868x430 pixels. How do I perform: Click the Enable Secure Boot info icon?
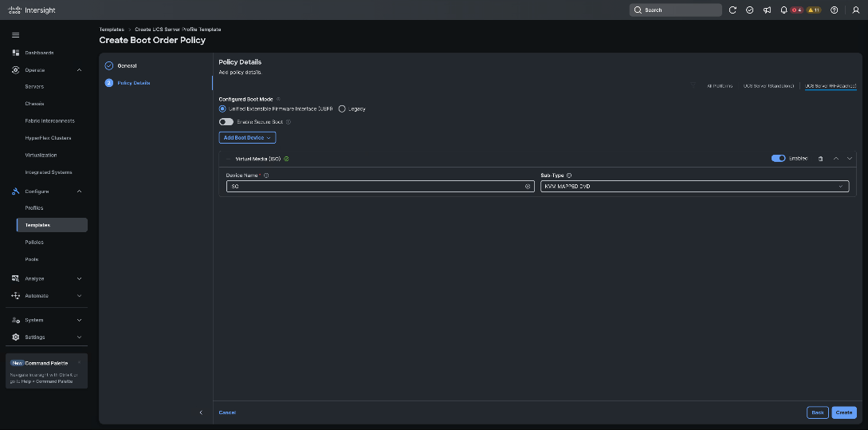click(289, 122)
